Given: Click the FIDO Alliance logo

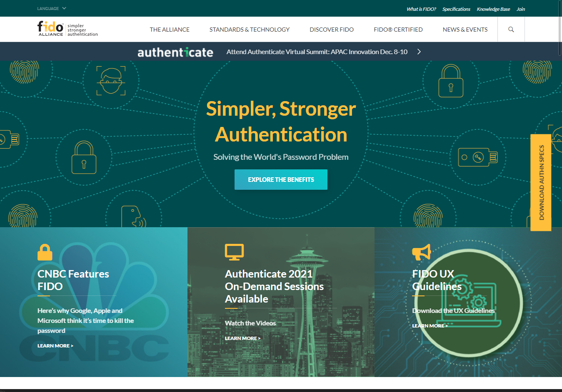Looking at the screenshot, I should [x=67, y=29].
